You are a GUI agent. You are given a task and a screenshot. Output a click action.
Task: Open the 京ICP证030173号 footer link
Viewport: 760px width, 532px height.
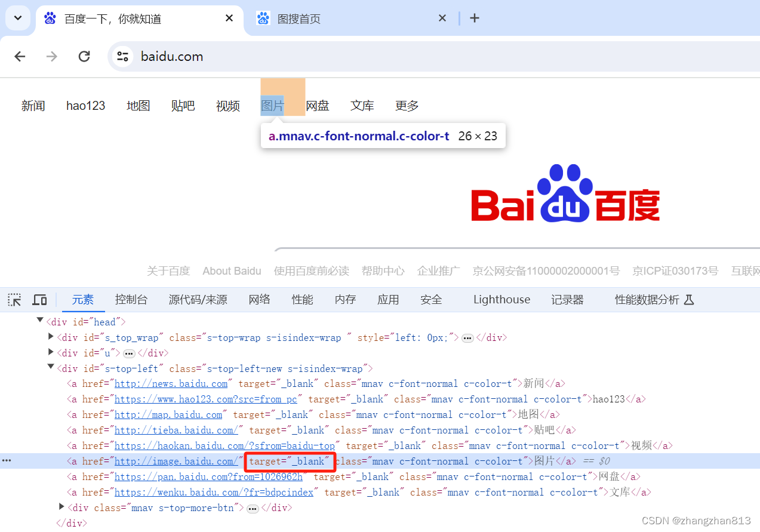click(675, 271)
